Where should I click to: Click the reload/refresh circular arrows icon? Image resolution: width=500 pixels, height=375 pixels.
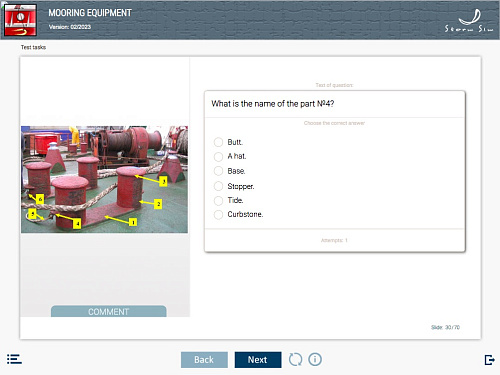tap(295, 359)
